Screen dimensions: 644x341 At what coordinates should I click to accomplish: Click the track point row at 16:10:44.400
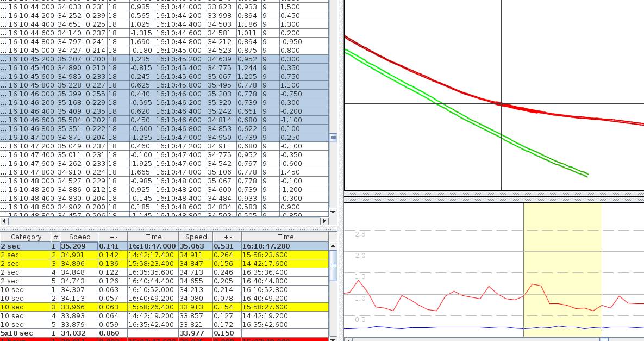point(163,24)
